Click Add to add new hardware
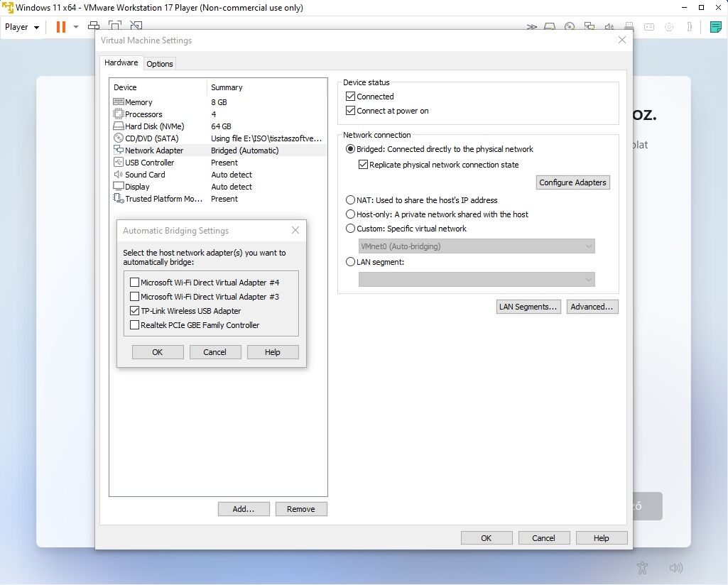Screen dimensions: 728x585 pos(244,509)
